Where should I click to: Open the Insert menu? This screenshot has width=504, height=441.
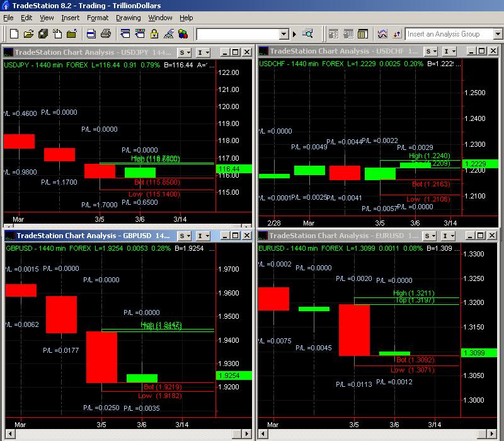pyautogui.click(x=70, y=18)
